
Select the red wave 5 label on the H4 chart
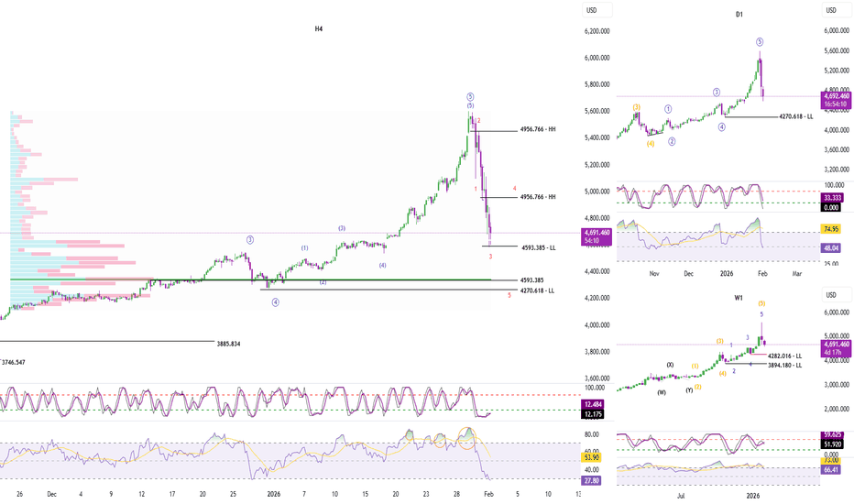click(509, 295)
